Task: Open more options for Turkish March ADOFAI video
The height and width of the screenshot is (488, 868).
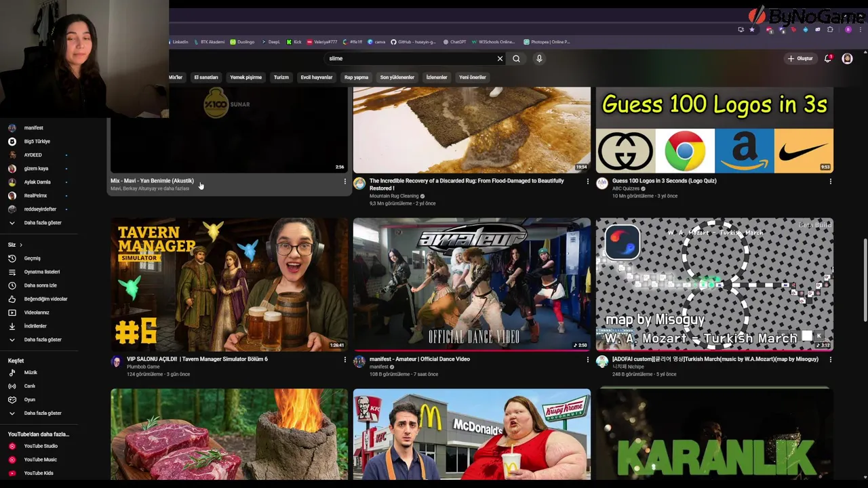Action: [830, 359]
